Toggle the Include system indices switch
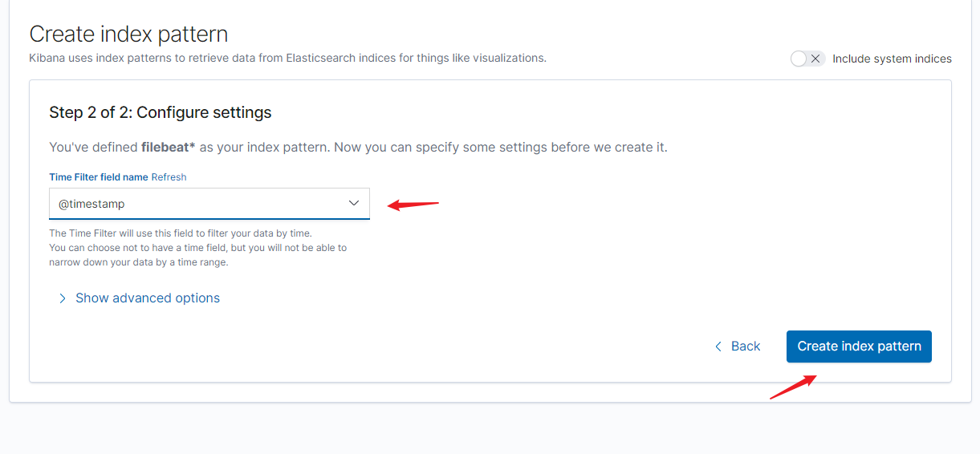 [807, 59]
